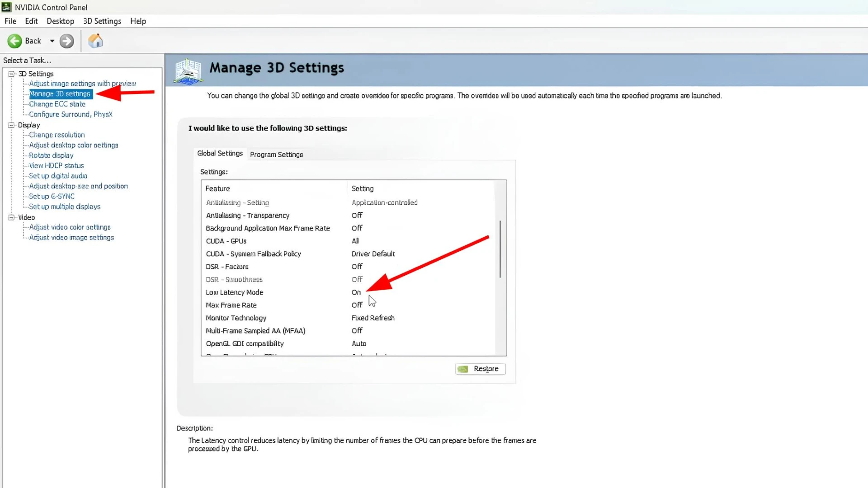Screen dimensions: 868x488
Task: Click the Setting column header
Action: (x=421, y=189)
